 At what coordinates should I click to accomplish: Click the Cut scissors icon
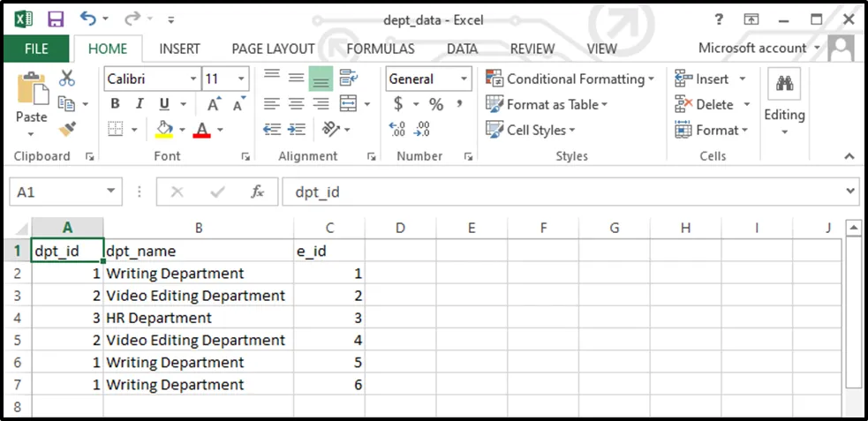tap(67, 79)
